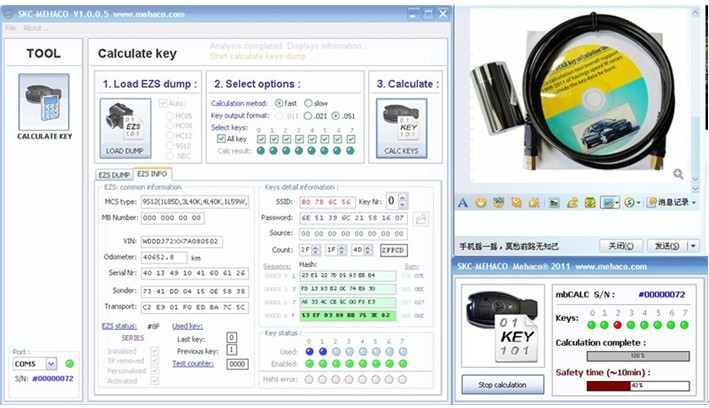709x408 pixels.
Task: Adjust the Count 1F spinner
Action: [x=342, y=250]
